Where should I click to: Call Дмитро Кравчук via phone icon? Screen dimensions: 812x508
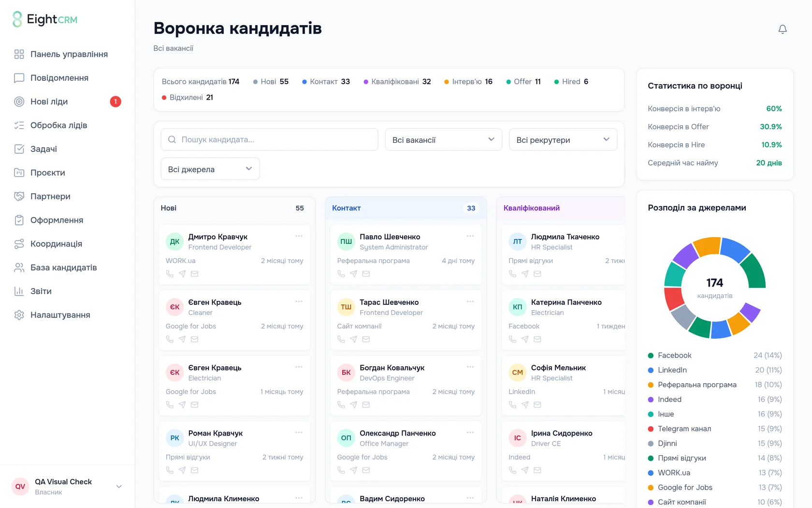[x=170, y=274]
